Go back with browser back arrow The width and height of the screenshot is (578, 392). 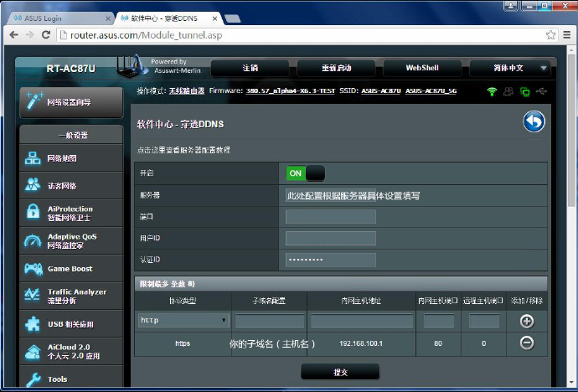(x=13, y=35)
